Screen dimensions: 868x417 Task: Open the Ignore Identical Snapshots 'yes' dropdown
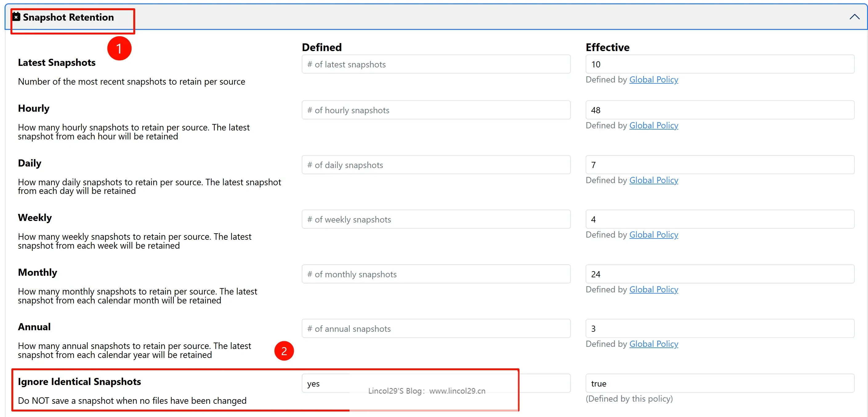click(436, 383)
